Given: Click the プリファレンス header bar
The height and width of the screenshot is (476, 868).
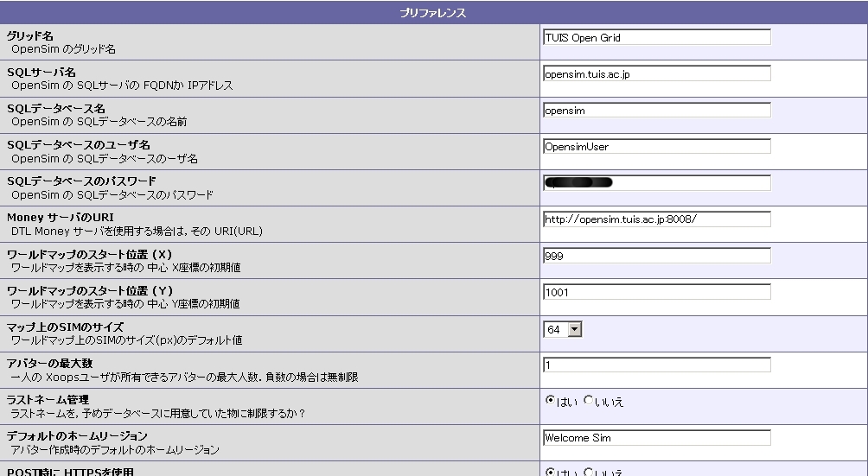Looking at the screenshot, I should pyautogui.click(x=433, y=12).
